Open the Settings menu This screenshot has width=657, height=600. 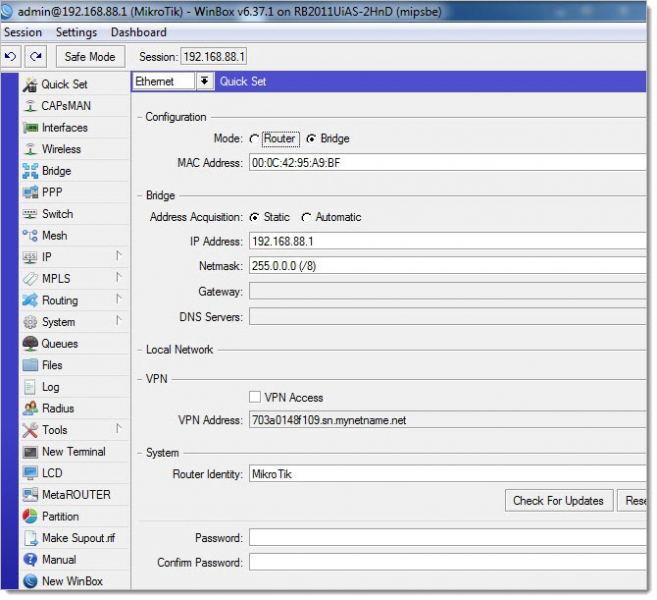tap(76, 33)
